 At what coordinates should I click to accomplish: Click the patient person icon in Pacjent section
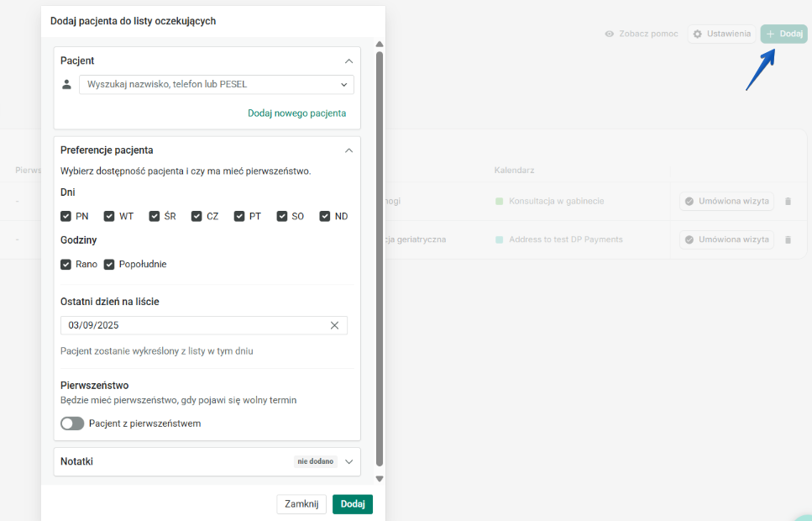[x=66, y=84]
